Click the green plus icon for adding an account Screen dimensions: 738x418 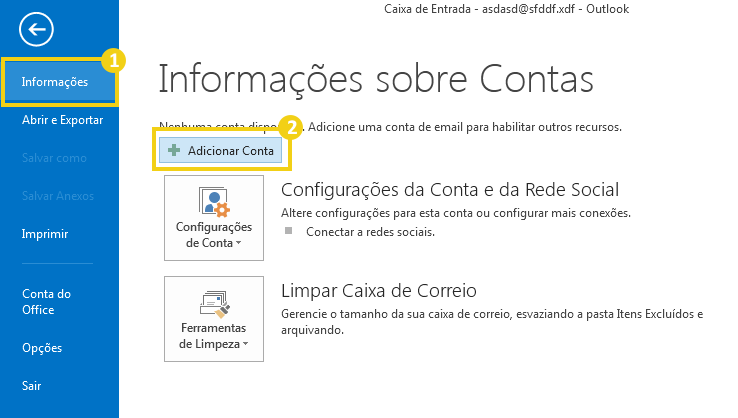pos(174,149)
